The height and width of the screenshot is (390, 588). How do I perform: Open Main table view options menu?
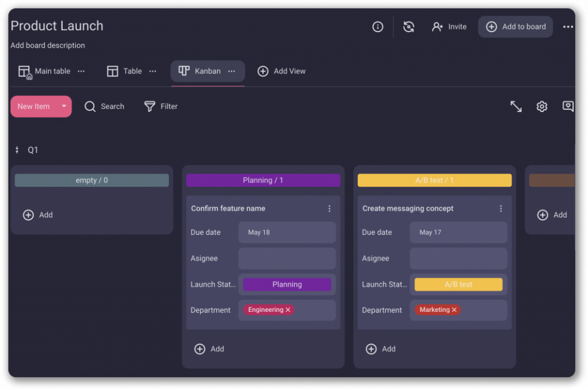click(81, 71)
